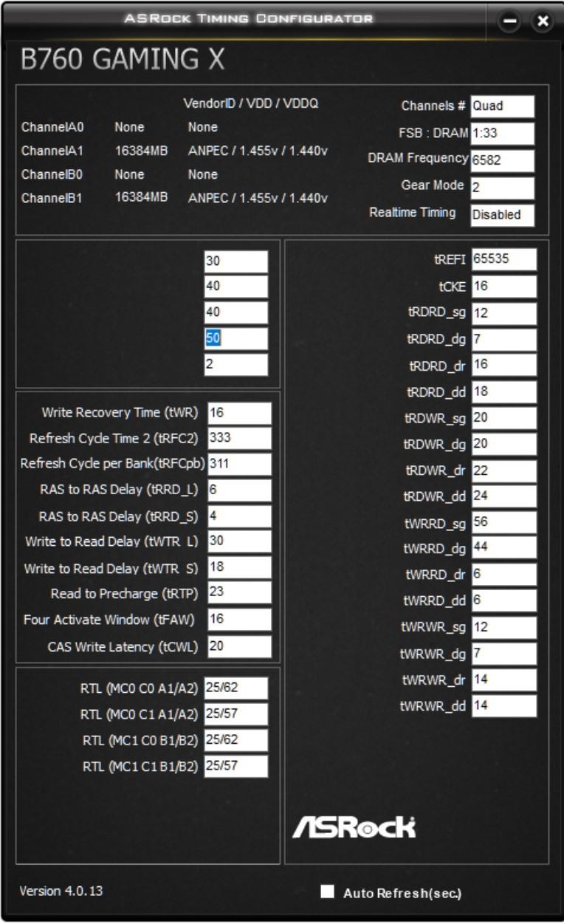Click the tREFI field showing 65535

point(504,260)
